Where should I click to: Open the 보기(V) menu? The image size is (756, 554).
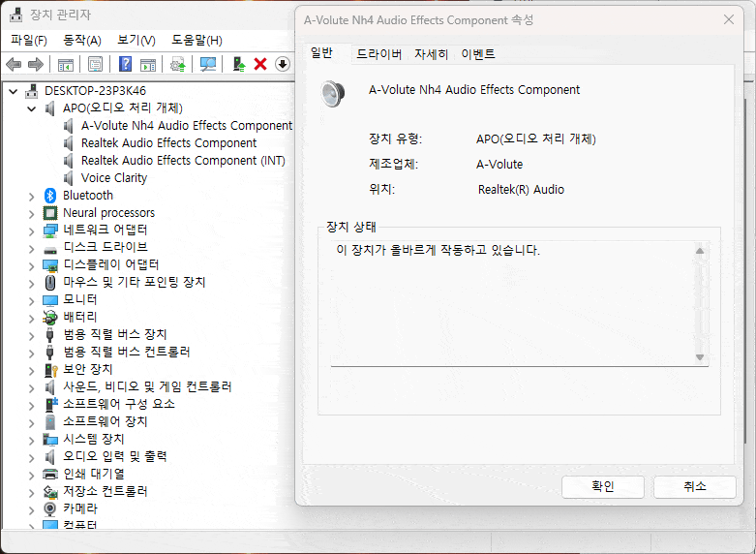coord(136,40)
